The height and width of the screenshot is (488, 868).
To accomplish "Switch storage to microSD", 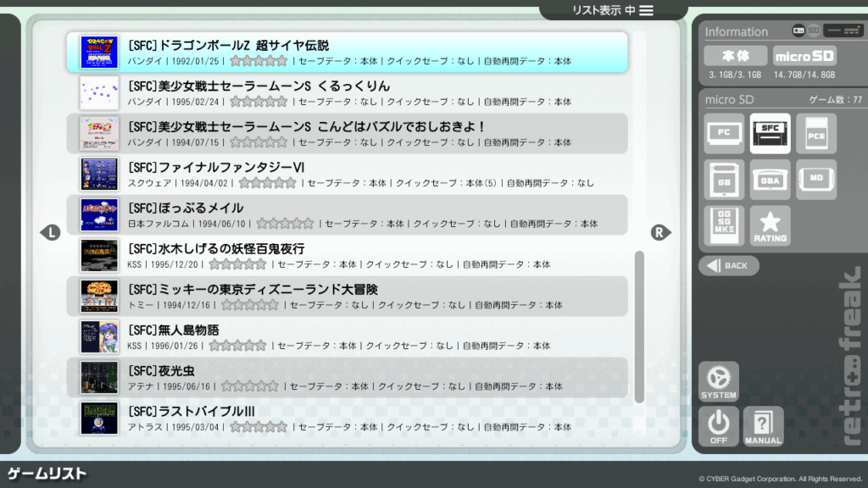I will (804, 56).
